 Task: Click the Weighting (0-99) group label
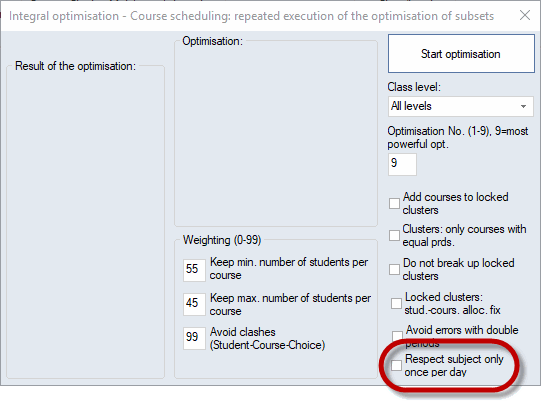[x=222, y=240]
